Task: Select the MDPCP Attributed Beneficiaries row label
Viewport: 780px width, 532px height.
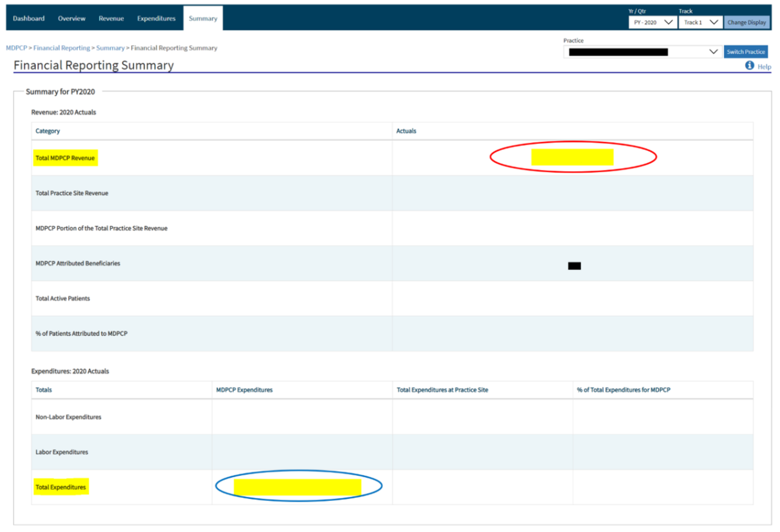Action: [78, 263]
